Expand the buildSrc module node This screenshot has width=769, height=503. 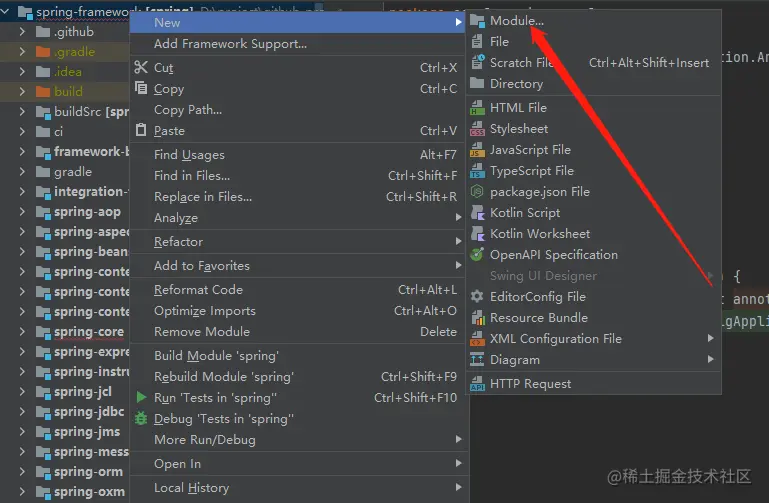pos(22,112)
